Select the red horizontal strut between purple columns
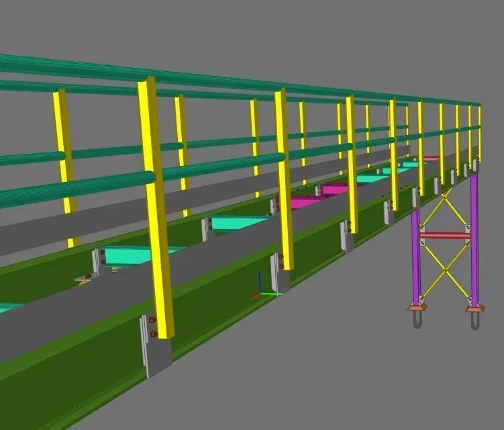The width and height of the screenshot is (504, 430). [x=445, y=236]
